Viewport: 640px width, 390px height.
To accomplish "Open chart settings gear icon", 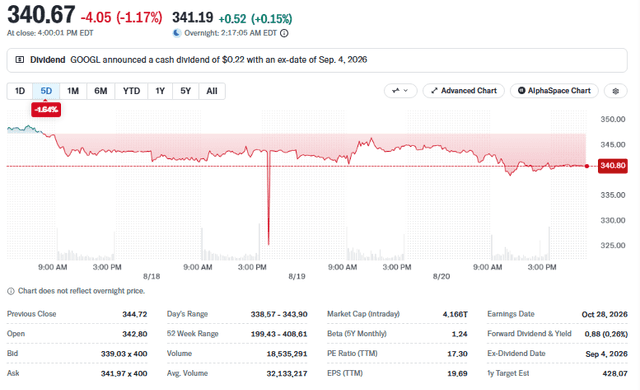I will 616,91.
